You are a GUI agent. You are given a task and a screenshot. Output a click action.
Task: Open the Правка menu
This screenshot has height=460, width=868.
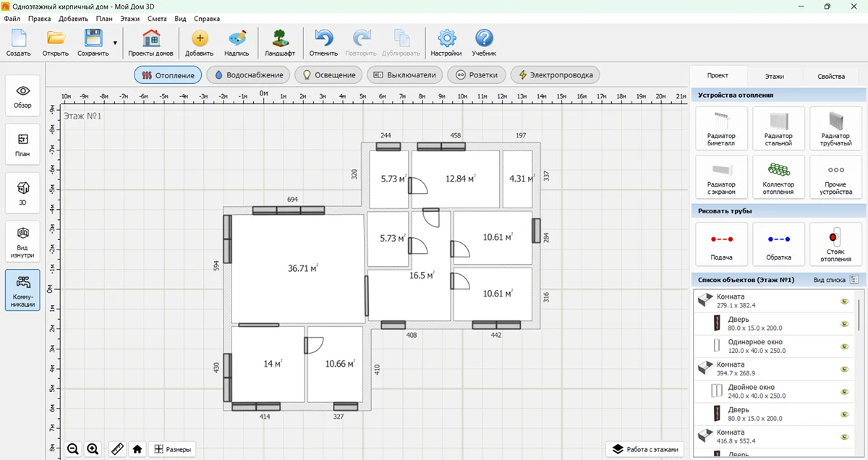[39, 18]
